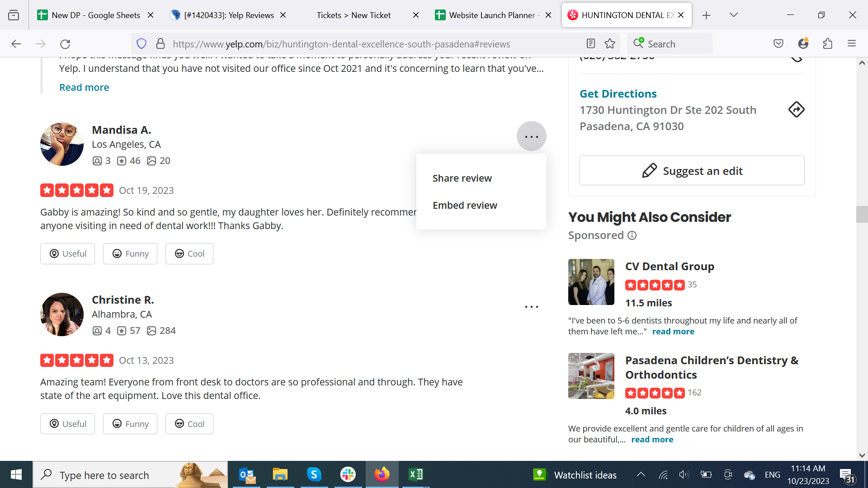Show hidden icons in the system tray

(641, 474)
